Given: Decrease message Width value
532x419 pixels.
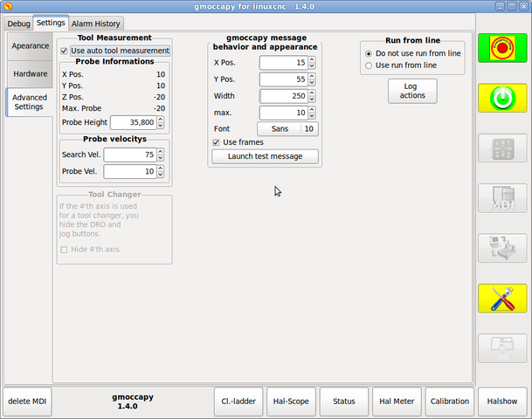Looking at the screenshot, I should (x=312, y=99).
